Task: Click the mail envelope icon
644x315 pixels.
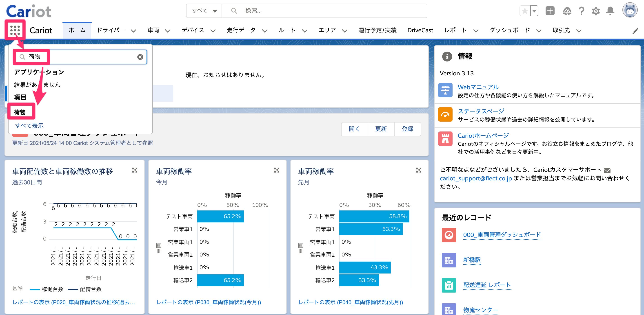Action: coord(607,170)
